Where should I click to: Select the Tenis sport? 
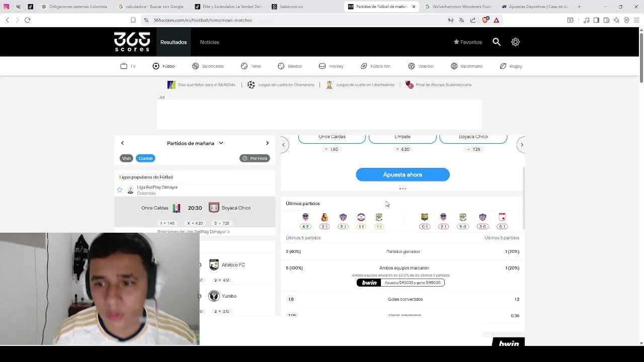click(x=251, y=66)
